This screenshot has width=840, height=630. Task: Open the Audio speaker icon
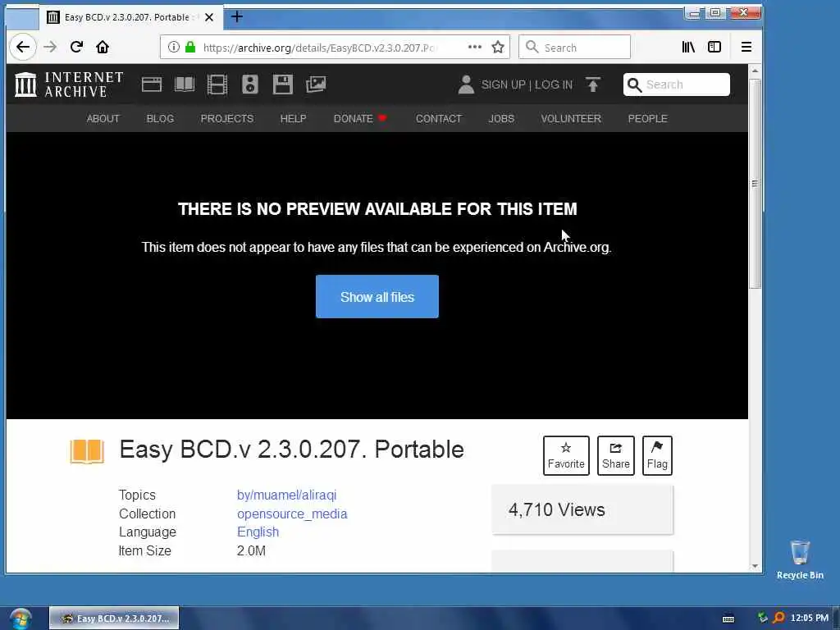(250, 84)
